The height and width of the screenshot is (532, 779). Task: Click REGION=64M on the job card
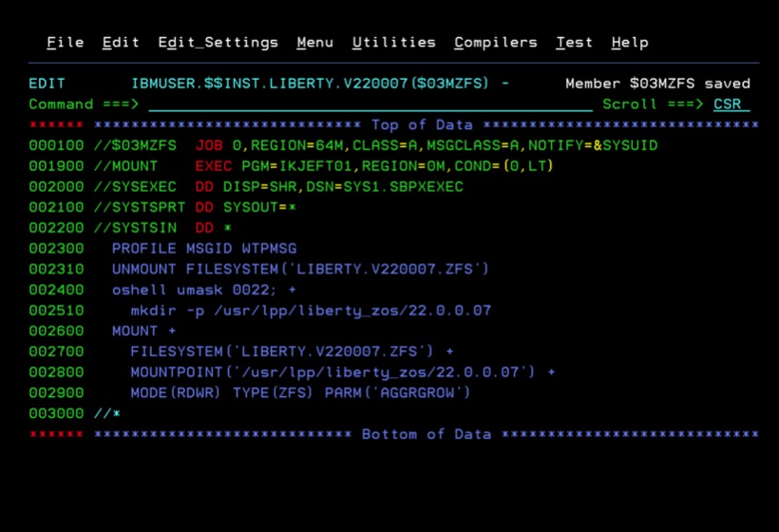[x=296, y=145]
